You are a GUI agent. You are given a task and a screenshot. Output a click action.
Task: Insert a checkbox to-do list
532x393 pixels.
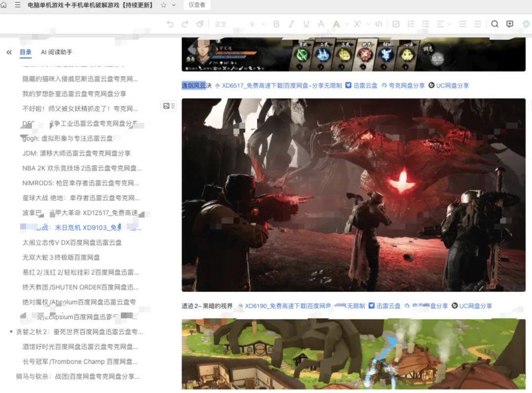click(x=396, y=24)
